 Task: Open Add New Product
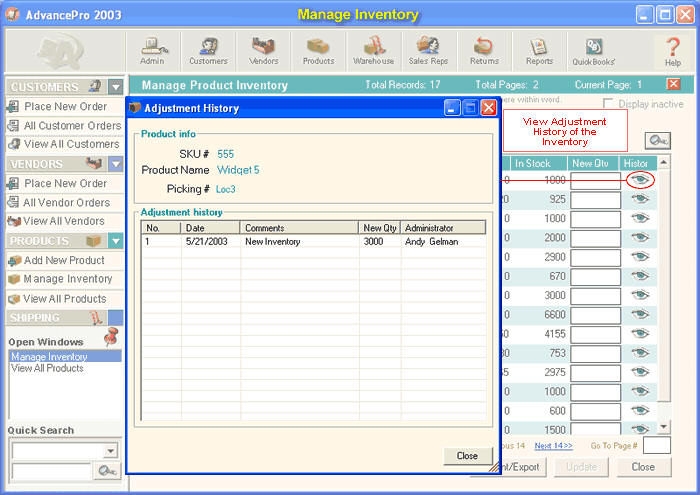coord(65,260)
